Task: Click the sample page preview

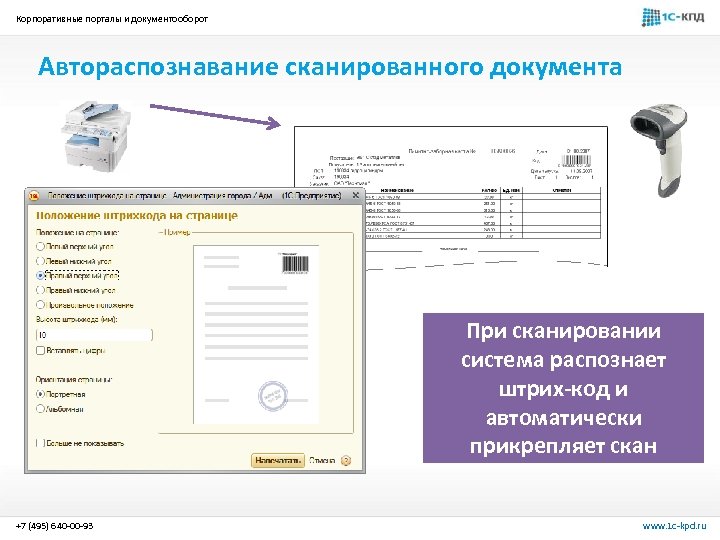Action: coord(256,335)
